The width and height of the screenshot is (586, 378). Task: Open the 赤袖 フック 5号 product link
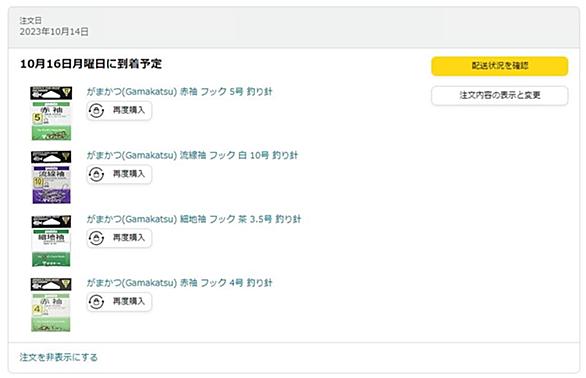[x=179, y=92]
